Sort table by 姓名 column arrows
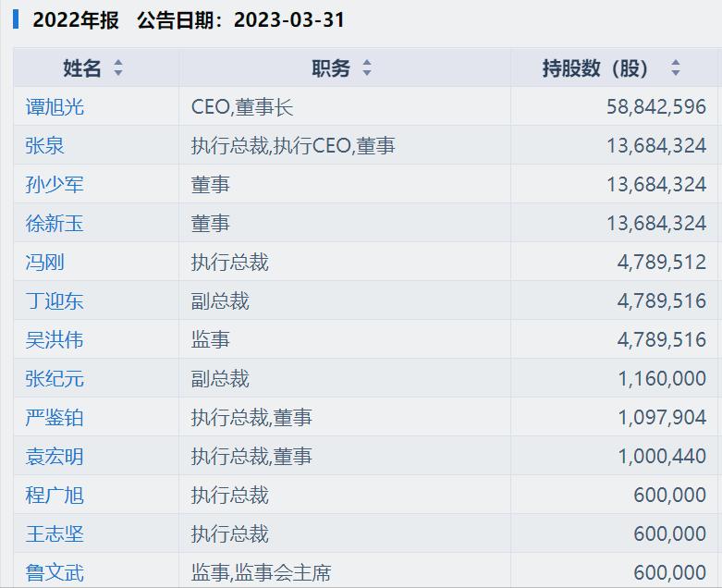 pyautogui.click(x=117, y=68)
